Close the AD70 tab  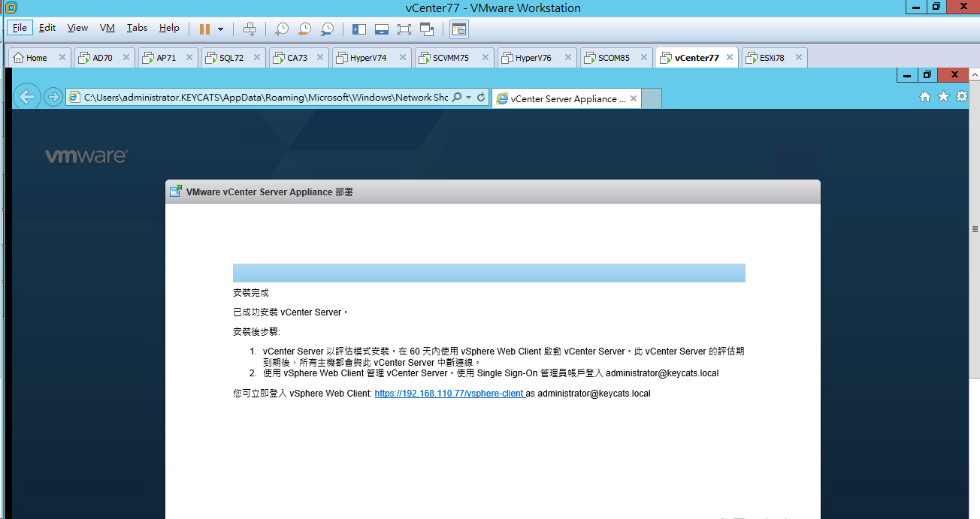click(x=126, y=57)
